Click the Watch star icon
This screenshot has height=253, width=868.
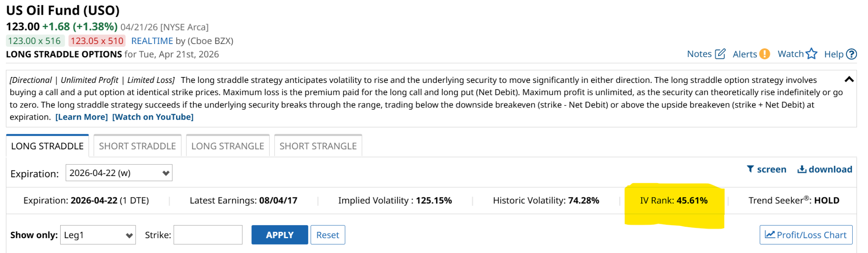[812, 54]
